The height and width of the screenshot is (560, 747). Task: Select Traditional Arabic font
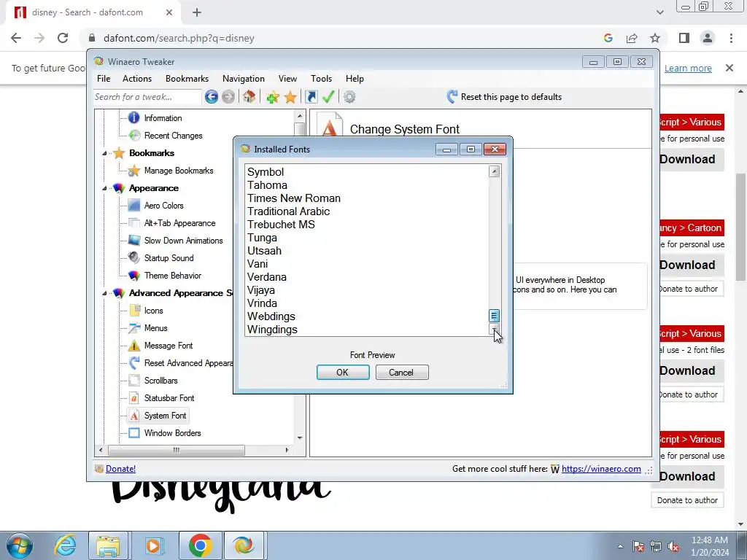[288, 211]
